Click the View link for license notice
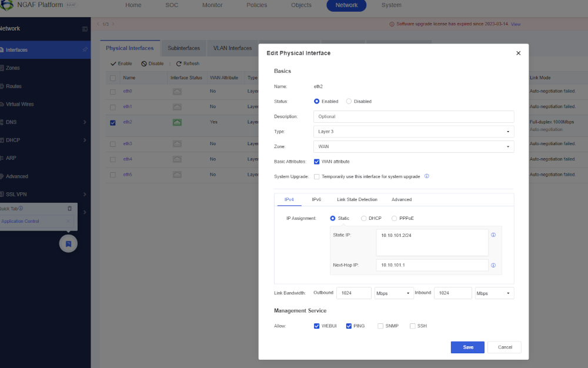This screenshot has height=368, width=588. [516, 24]
